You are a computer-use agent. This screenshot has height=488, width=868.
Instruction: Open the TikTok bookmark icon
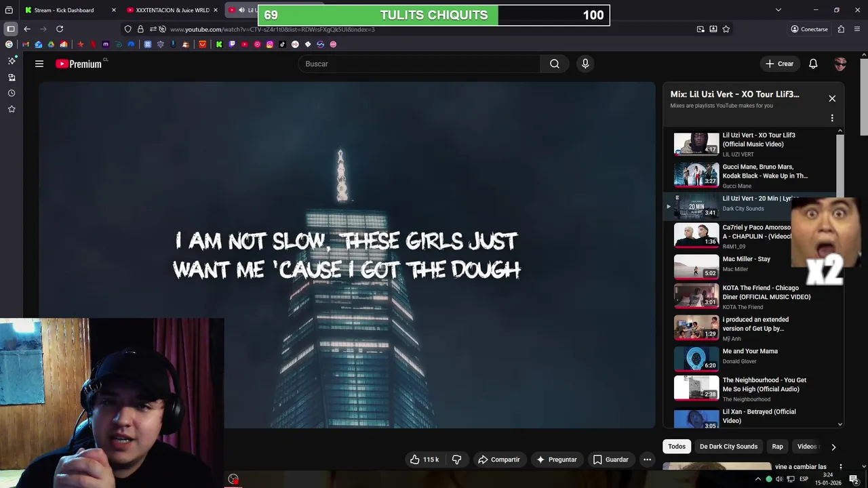pos(282,44)
